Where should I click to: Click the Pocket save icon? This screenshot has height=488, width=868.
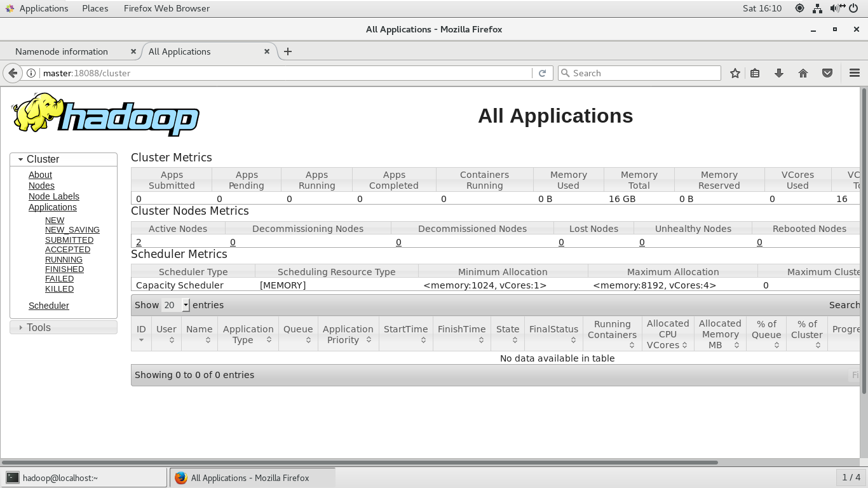(x=827, y=73)
